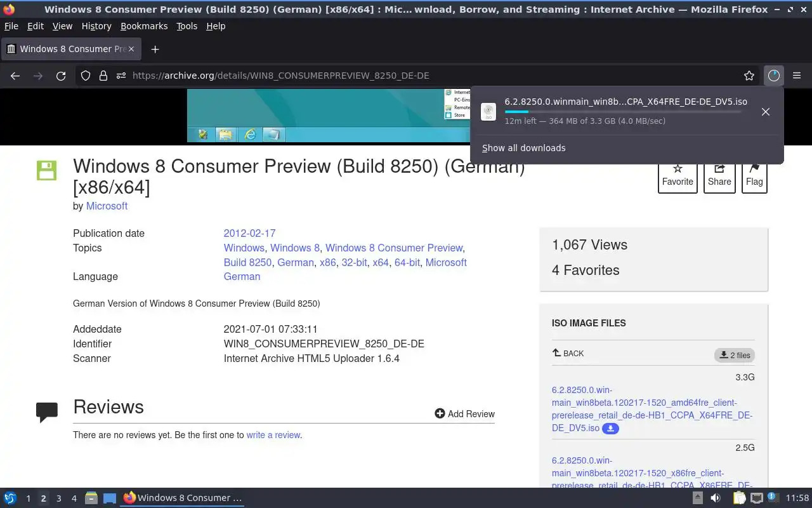Open site permissions icon in the address bar

click(121, 76)
